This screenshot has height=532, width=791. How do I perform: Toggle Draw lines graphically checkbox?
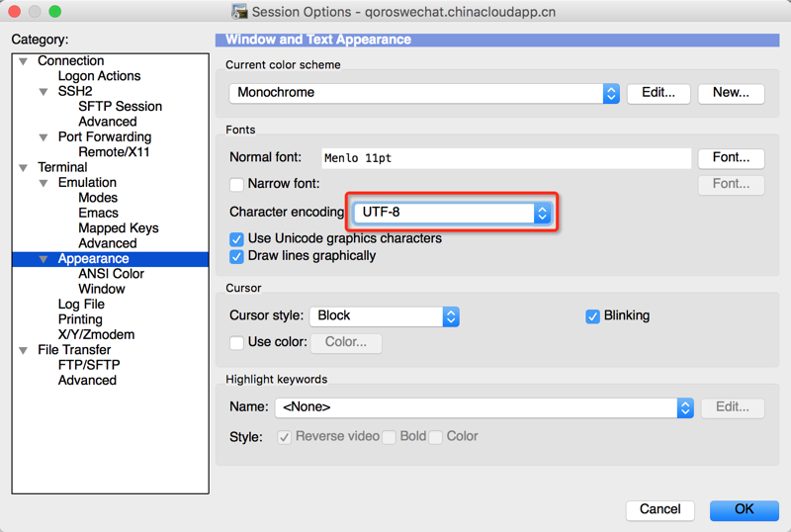tap(236, 256)
